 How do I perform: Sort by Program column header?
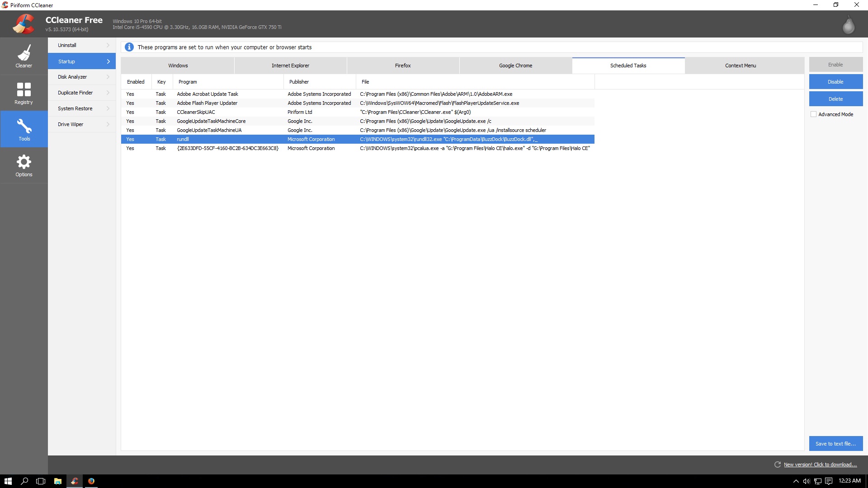(228, 82)
